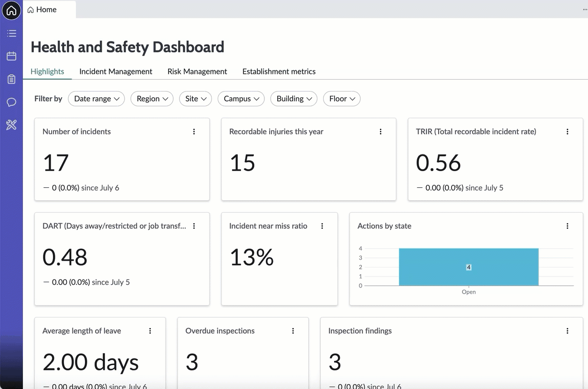The height and width of the screenshot is (389, 588).
Task: Click the DART card title text
Action: [114, 226]
